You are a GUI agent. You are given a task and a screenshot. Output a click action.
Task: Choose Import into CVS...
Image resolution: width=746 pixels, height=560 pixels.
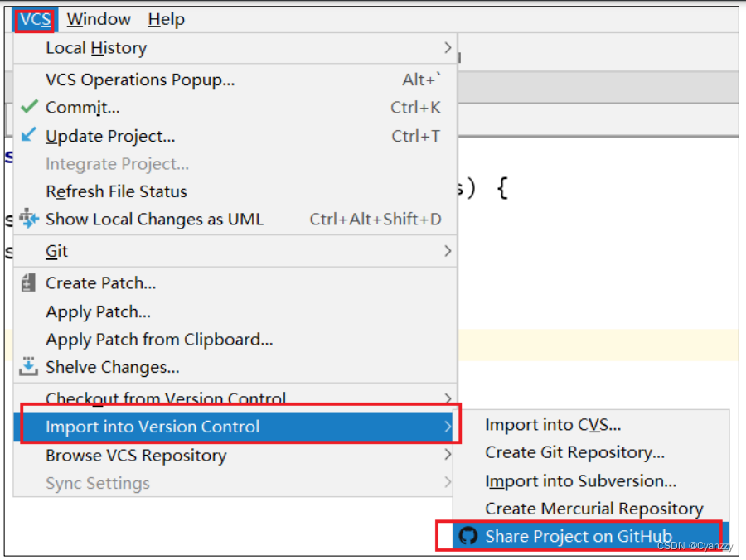591,424
